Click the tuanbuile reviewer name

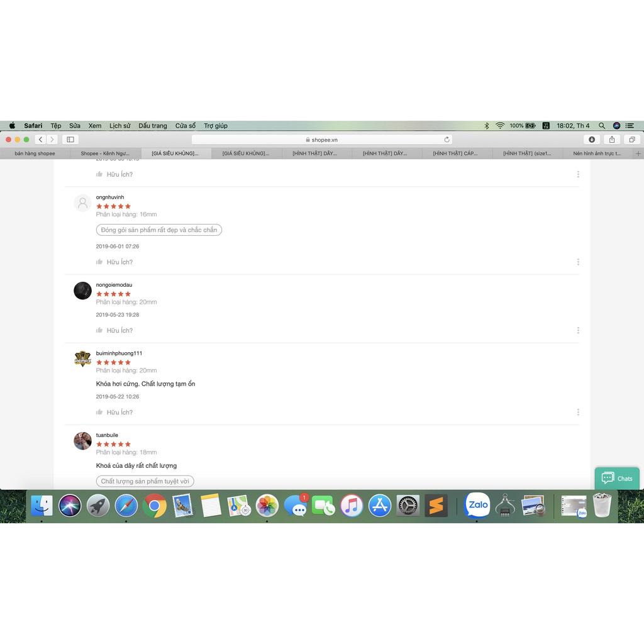click(x=107, y=435)
